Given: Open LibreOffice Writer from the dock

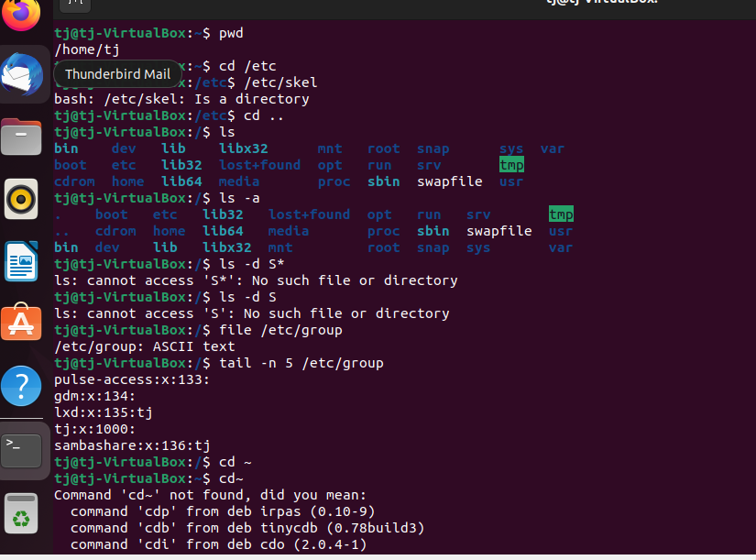Looking at the screenshot, I should tap(21, 261).
